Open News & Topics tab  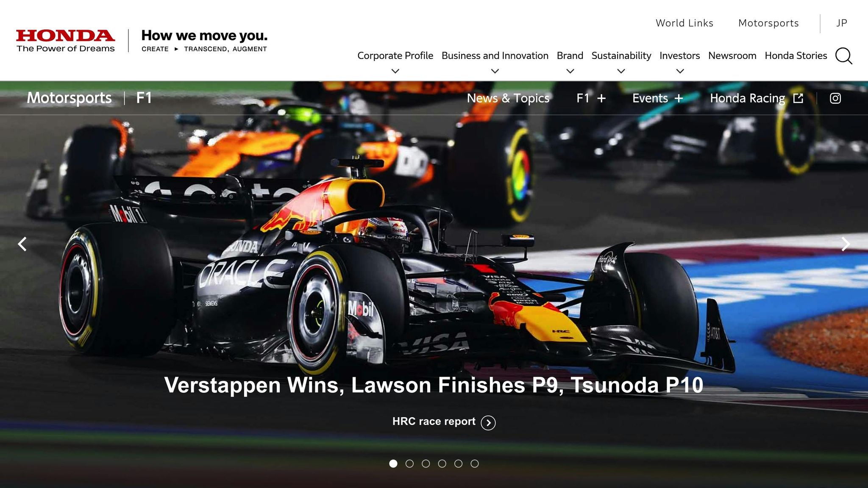pyautogui.click(x=508, y=98)
